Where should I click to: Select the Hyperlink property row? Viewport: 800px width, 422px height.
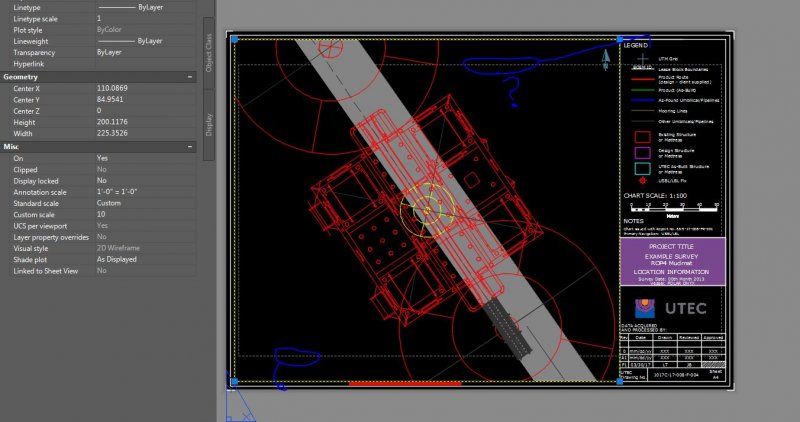tap(98, 64)
